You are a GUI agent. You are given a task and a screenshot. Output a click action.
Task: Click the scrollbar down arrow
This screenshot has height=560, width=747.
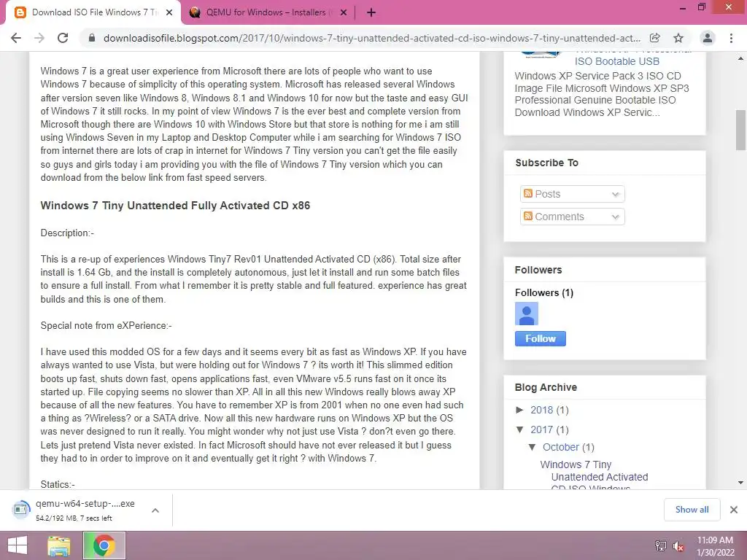(741, 483)
